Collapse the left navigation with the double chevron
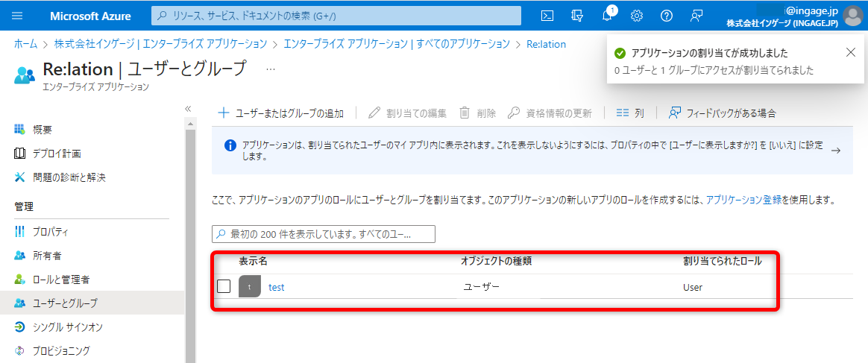The image size is (868, 363). coord(188,109)
